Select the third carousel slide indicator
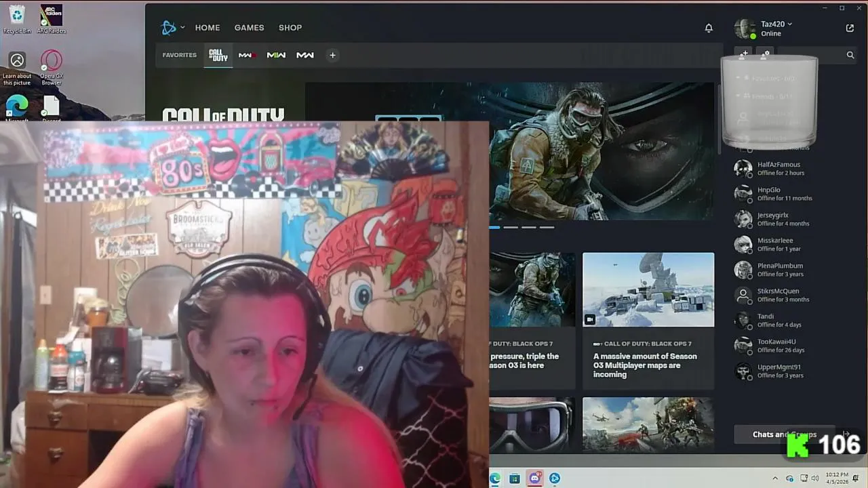868x488 pixels. pyautogui.click(x=529, y=227)
